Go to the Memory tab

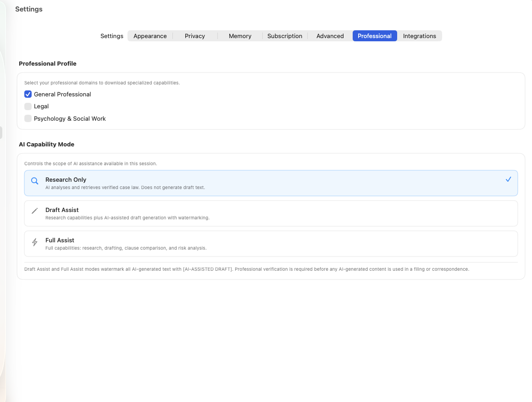tap(239, 36)
